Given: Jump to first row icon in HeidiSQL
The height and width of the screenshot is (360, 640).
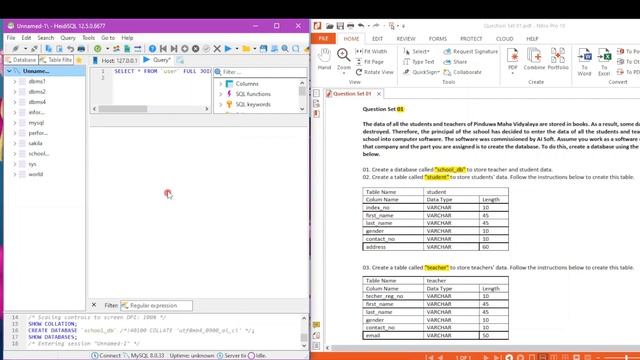Looking at the screenshot, I should coord(163,49).
